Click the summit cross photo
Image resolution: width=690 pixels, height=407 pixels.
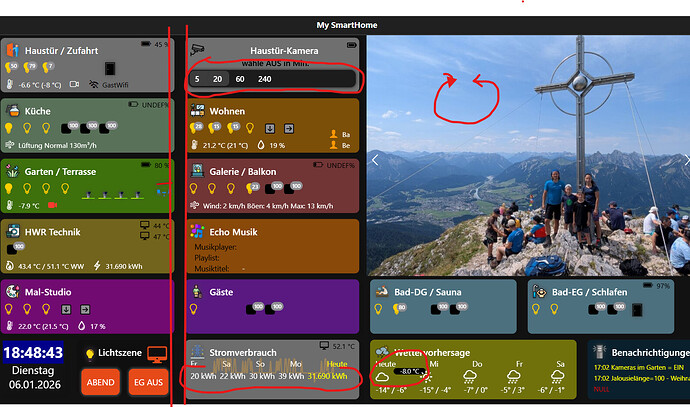coord(528,155)
